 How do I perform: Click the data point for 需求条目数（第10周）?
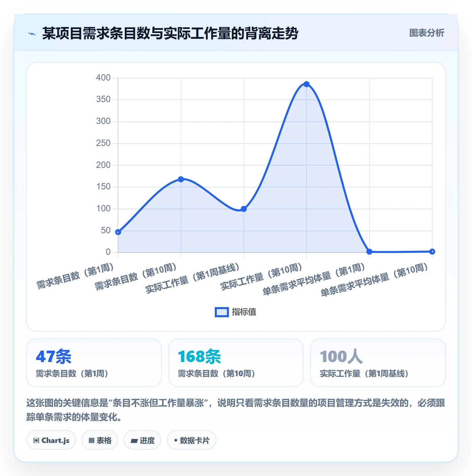pyautogui.click(x=181, y=179)
